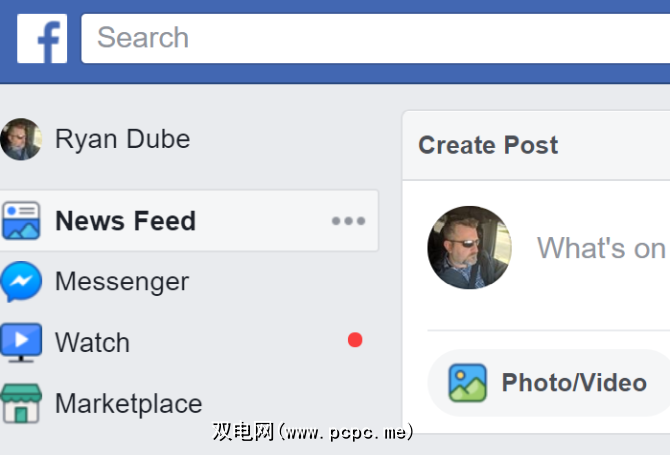Click the Photo/Video picture icon
This screenshot has width=670, height=455.
coord(467,382)
